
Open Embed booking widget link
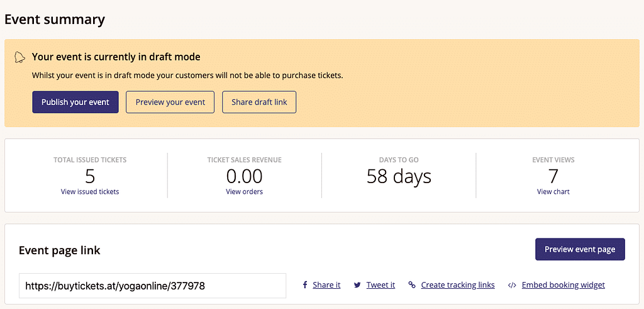(x=563, y=284)
